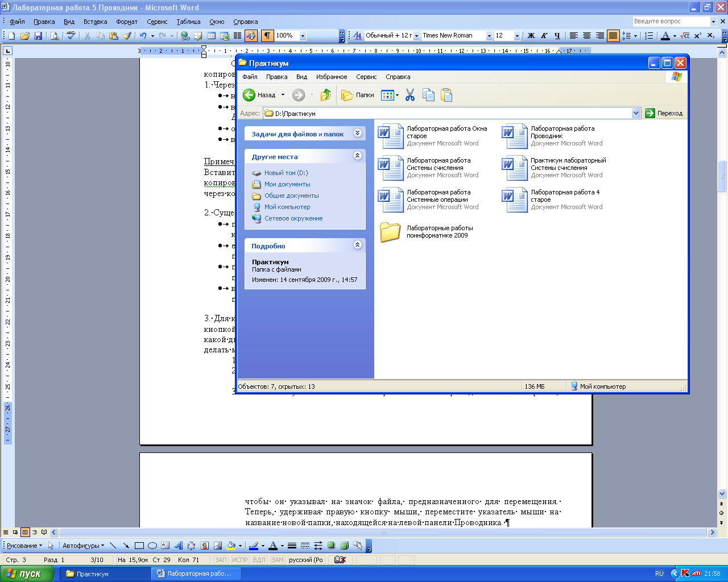The image size is (728, 582).
Task: Undo the last action in Word
Action: 143,36
